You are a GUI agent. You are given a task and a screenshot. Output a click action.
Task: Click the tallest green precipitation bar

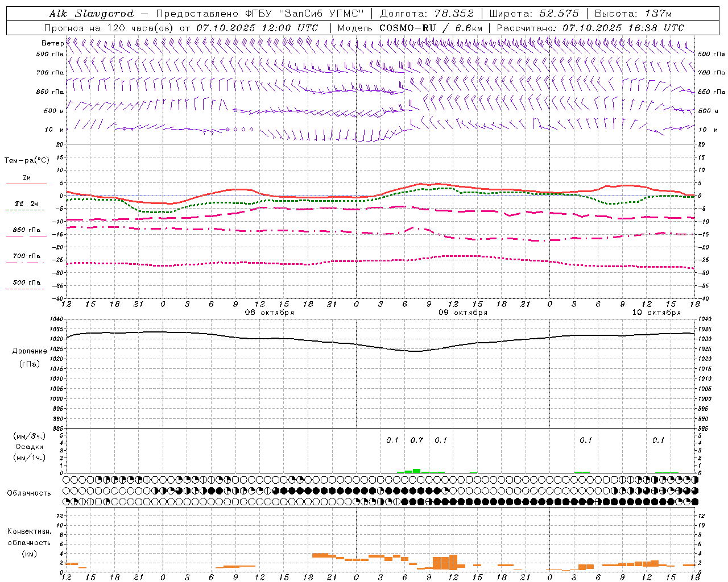tap(416, 471)
